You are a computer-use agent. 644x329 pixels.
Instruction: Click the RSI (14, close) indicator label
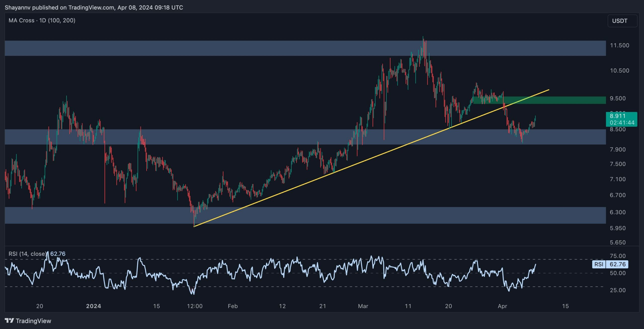pyautogui.click(x=28, y=254)
